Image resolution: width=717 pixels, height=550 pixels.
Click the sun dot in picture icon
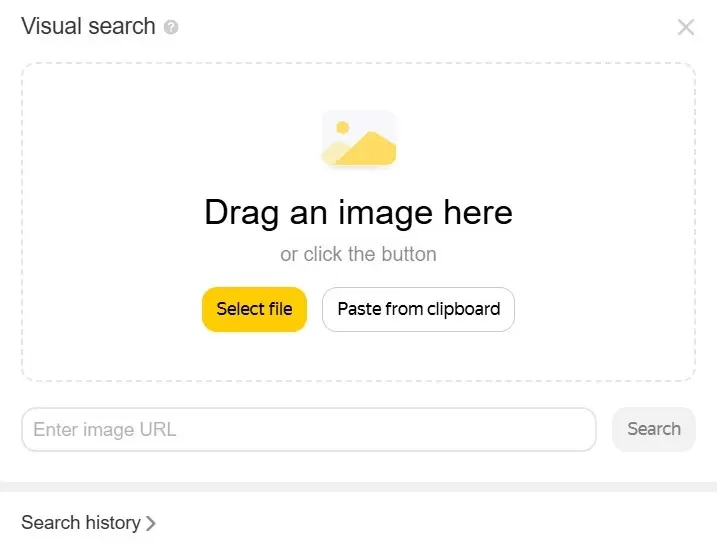click(342, 127)
